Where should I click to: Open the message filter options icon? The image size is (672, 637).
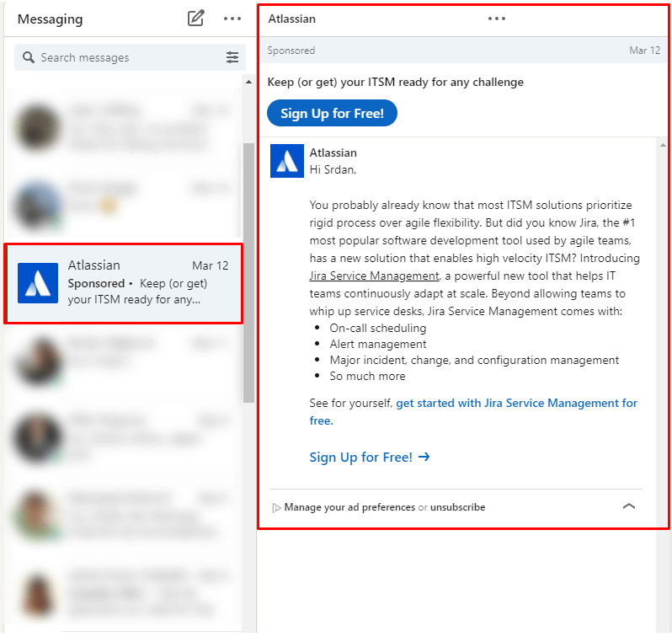click(x=232, y=57)
